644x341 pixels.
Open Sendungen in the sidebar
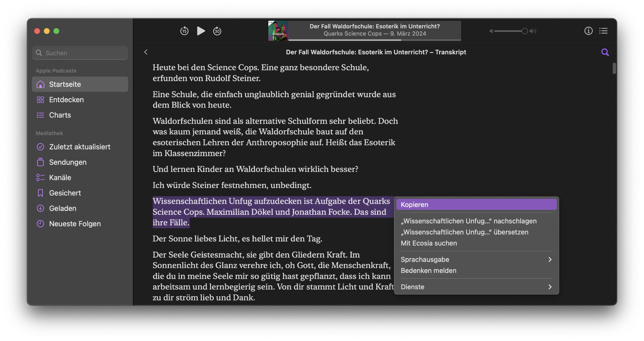(x=68, y=162)
